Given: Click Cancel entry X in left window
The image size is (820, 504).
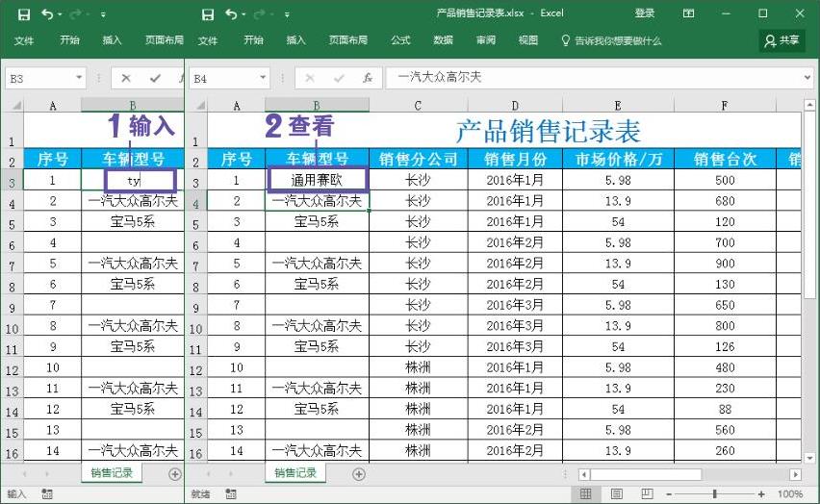Looking at the screenshot, I should pyautogui.click(x=126, y=79).
